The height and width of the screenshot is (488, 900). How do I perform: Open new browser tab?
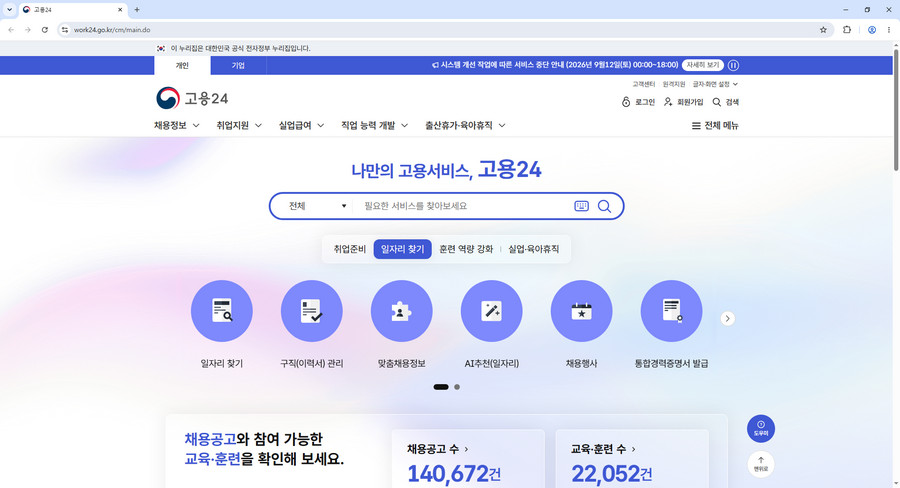pyautogui.click(x=137, y=10)
